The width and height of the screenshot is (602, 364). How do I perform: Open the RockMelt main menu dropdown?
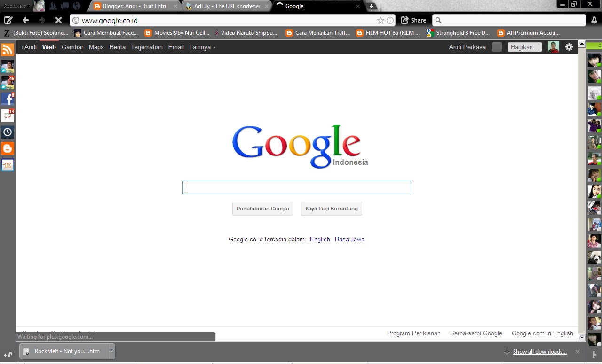pyautogui.click(x=17, y=6)
